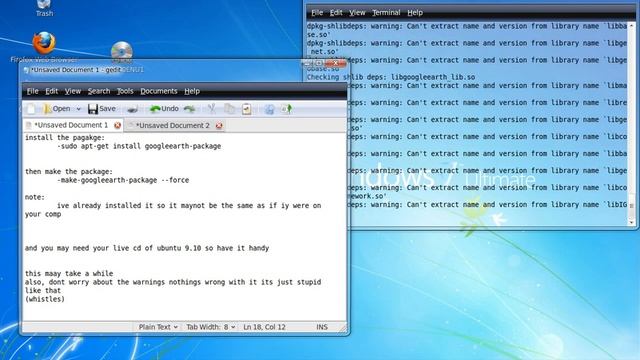Click the INS insert mode indicator

point(322,327)
